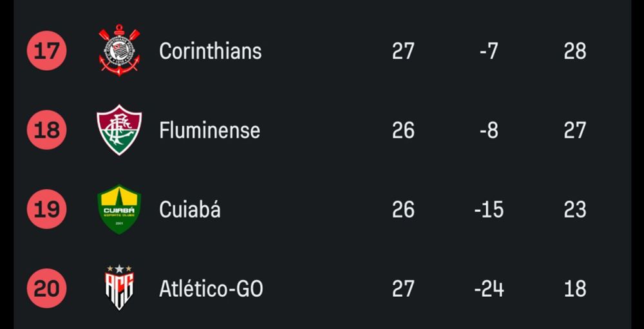Click Corinthians' -7 goal difference

[489, 51]
